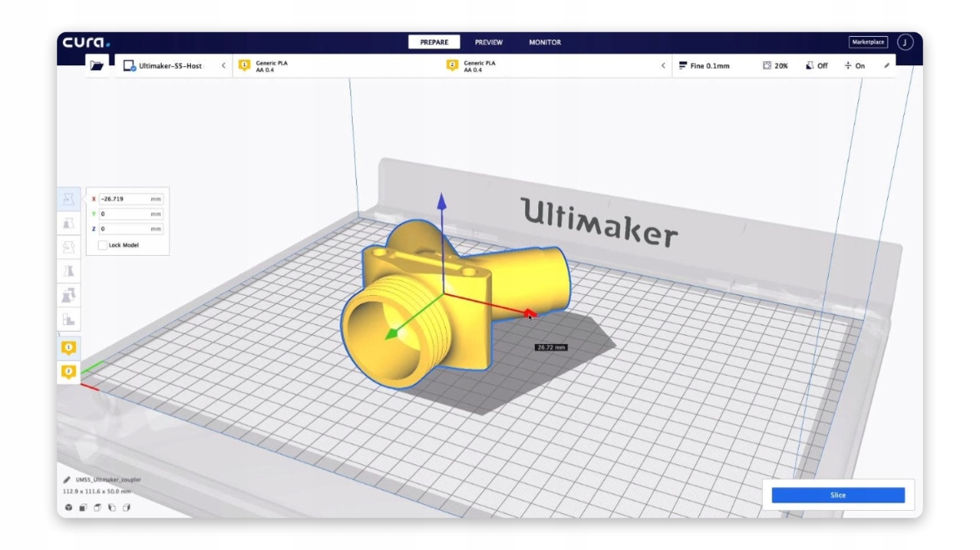980x550 pixels.
Task: Click the Ultimaker-S5-Host printer icon
Action: click(129, 65)
